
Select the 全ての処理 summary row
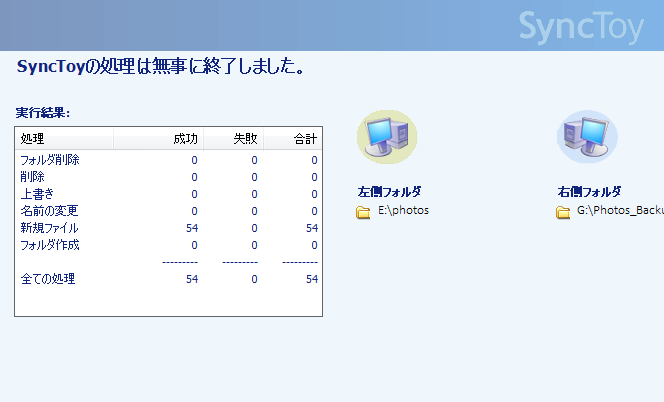[169, 279]
